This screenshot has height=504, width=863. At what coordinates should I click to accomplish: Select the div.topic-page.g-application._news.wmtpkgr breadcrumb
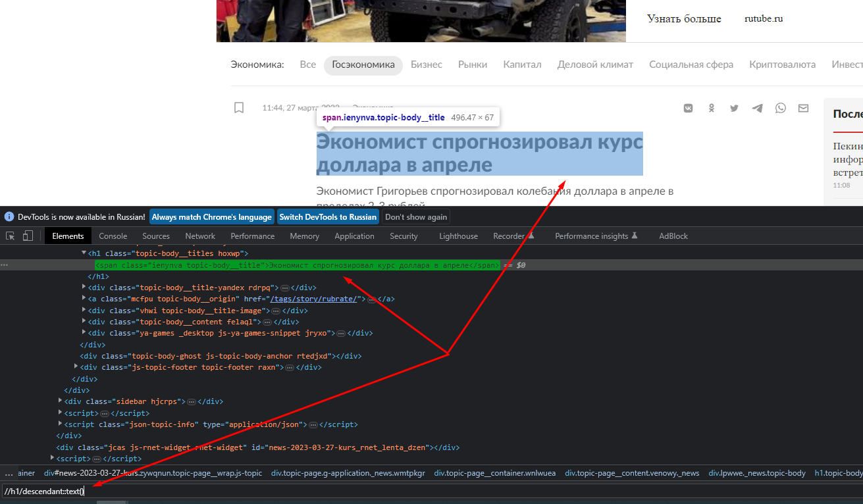(348, 473)
